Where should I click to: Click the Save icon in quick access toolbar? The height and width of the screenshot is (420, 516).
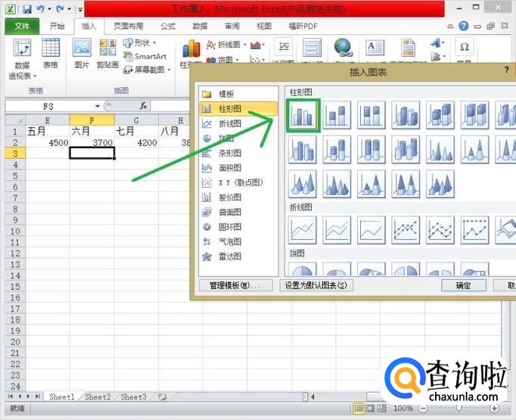tap(27, 9)
